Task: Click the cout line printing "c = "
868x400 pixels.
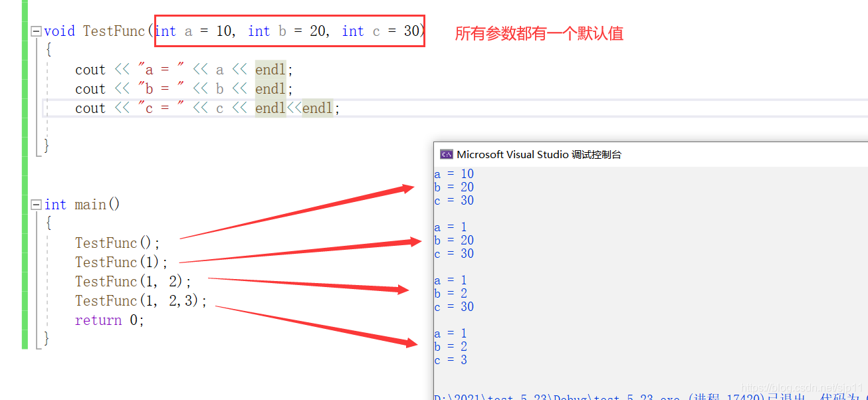Action: point(207,108)
